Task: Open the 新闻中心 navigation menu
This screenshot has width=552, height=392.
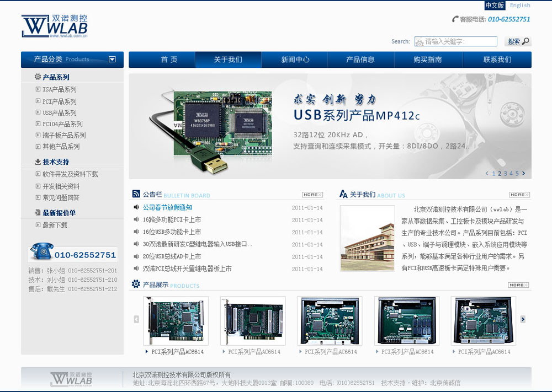Action: tap(295, 60)
